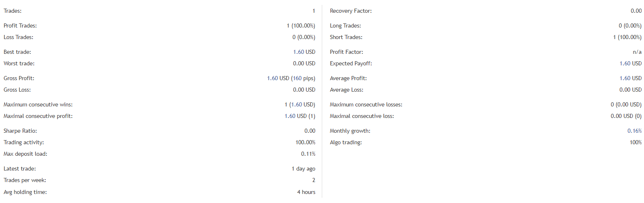Select the Worst trade label
This screenshot has width=644, height=203.
[x=19, y=64]
